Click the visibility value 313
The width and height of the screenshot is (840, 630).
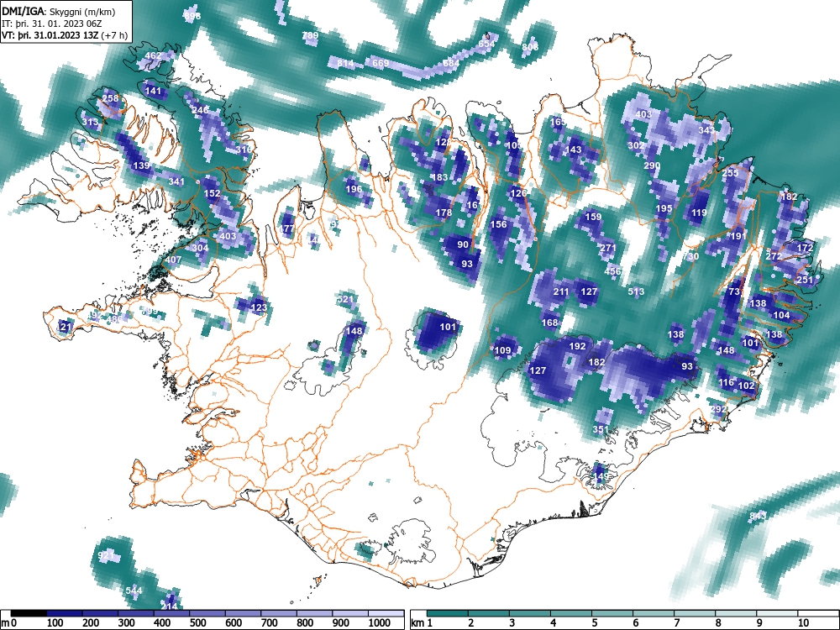point(91,122)
